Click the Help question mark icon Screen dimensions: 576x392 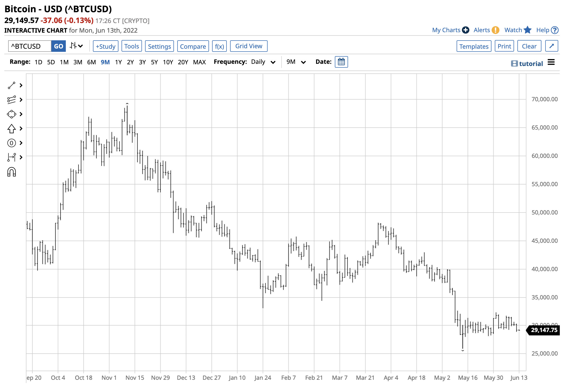555,30
